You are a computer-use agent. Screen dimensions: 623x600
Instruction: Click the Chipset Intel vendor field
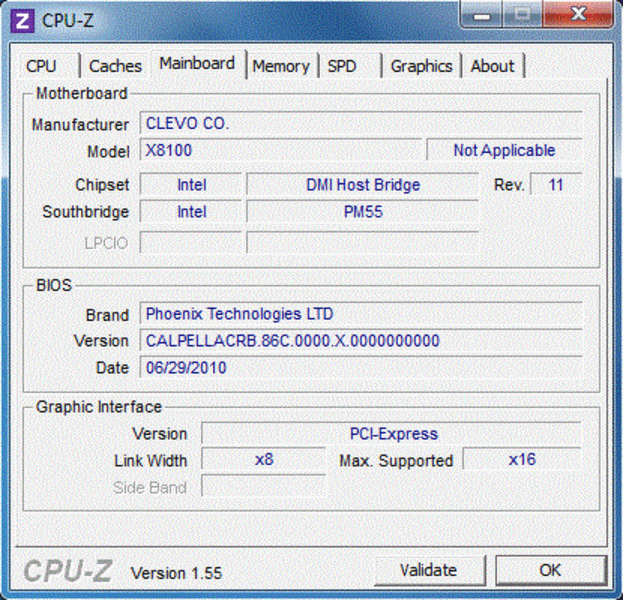(191, 185)
